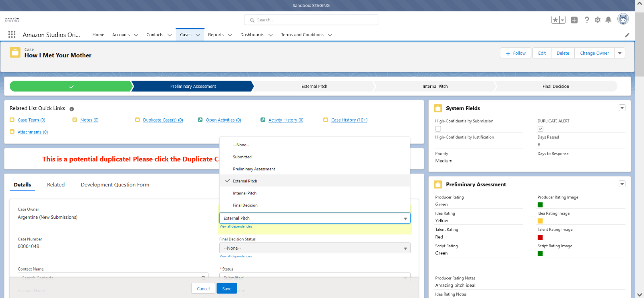This screenshot has width=644, height=298.
Task: Go to the Home nav tab
Action: pos(98,35)
